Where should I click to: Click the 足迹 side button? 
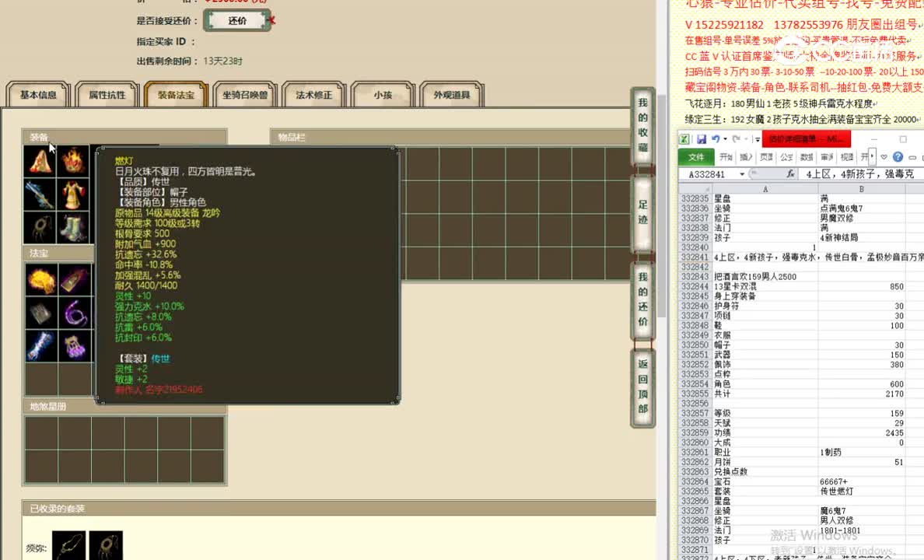pos(642,213)
